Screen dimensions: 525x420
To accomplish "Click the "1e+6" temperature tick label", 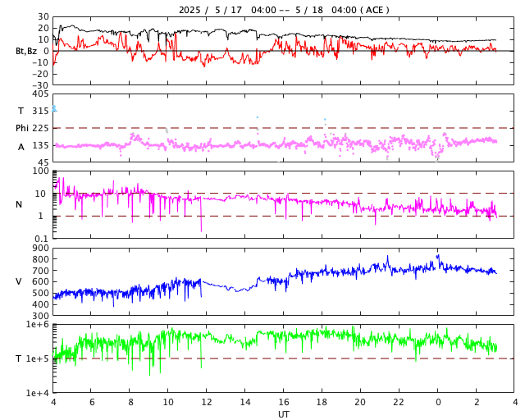I will (37, 325).
